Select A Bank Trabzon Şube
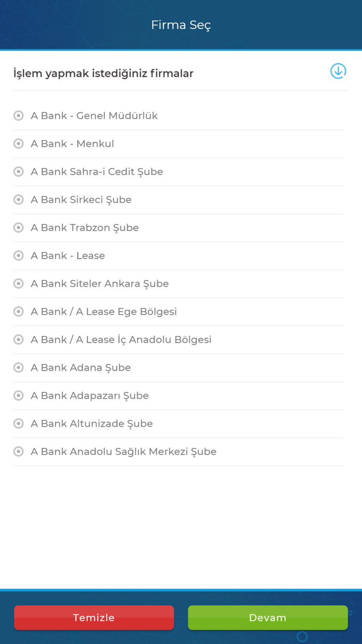 tap(18, 227)
